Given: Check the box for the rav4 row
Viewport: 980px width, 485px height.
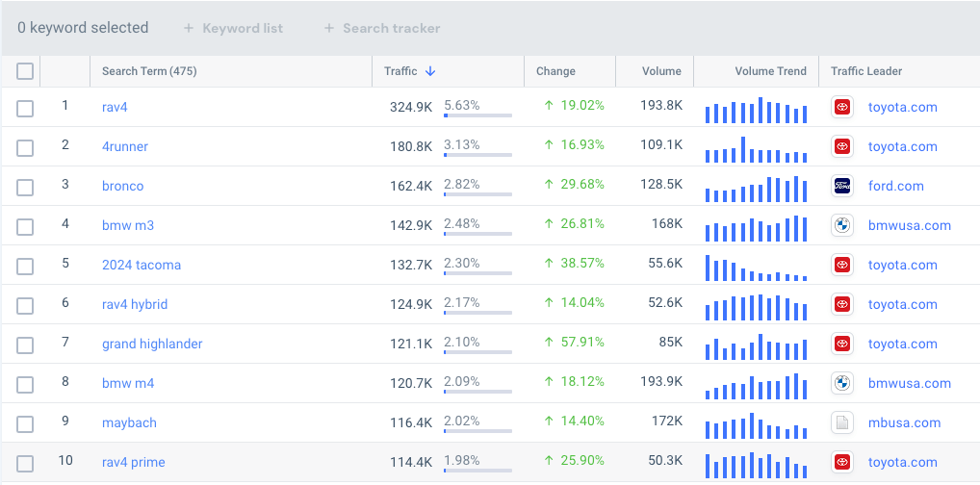Looking at the screenshot, I should coord(25,108).
